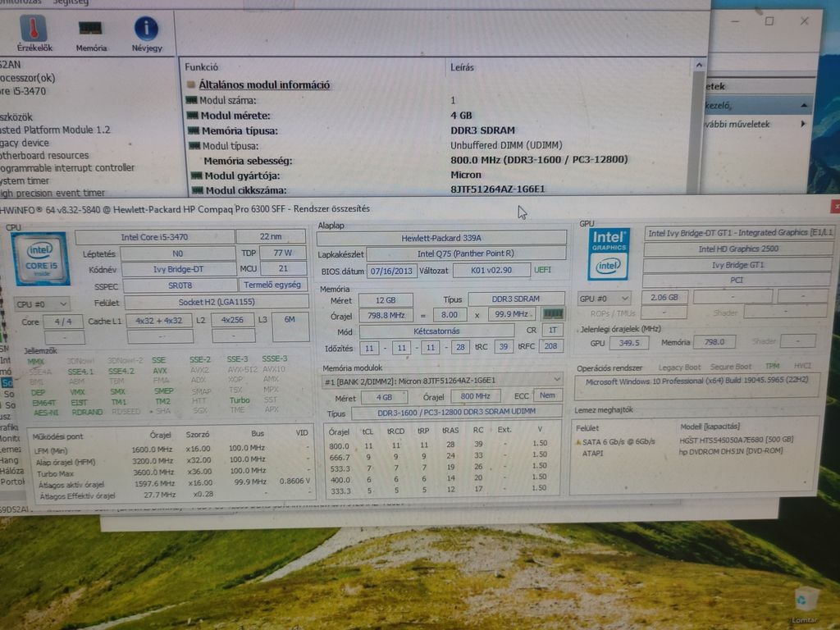Click the Secure Boot label
840x630 pixels.
pos(731,367)
